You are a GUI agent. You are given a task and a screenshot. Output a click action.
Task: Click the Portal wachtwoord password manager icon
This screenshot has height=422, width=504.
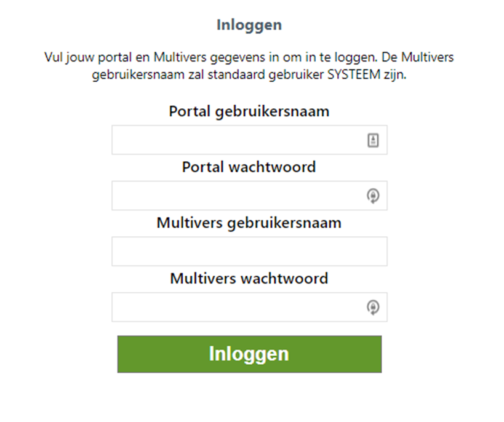[x=373, y=196]
